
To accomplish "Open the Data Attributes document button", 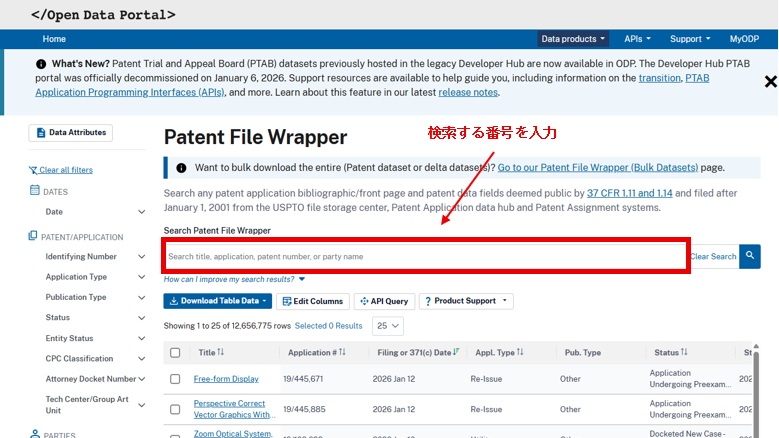I will click(71, 133).
